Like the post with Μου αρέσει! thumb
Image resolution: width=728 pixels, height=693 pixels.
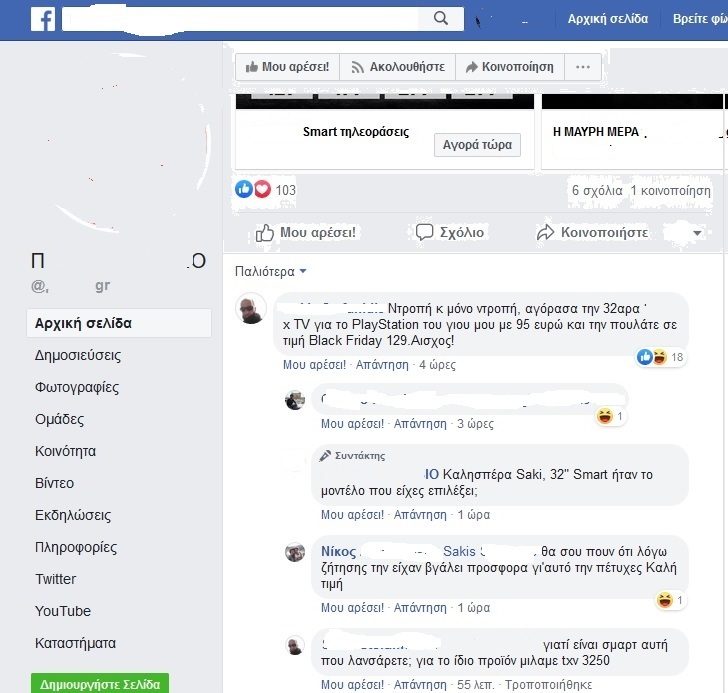click(x=306, y=233)
